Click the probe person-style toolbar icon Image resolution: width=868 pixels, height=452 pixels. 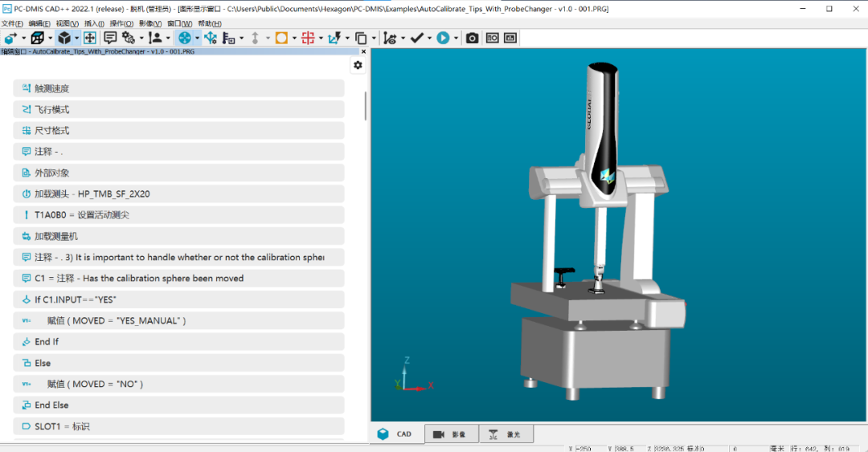[156, 38]
